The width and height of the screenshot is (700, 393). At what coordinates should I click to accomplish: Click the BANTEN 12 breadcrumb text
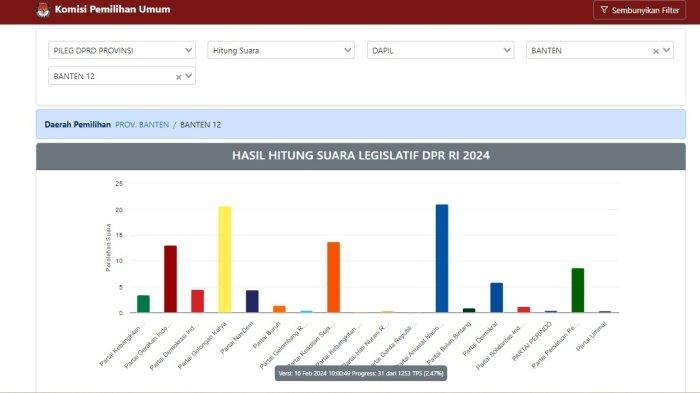(200, 125)
